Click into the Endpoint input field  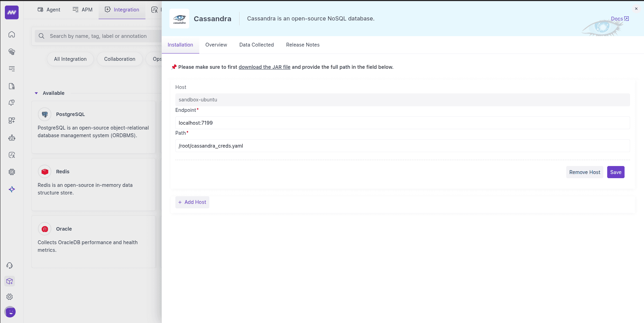pyautogui.click(x=402, y=123)
